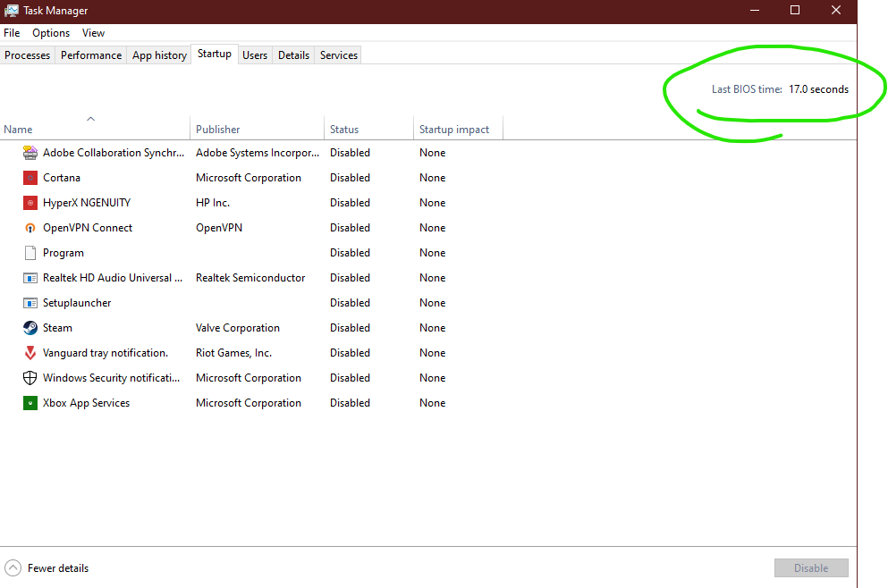Image resolution: width=888 pixels, height=588 pixels.
Task: Switch to the Performance tab
Action: tap(91, 55)
